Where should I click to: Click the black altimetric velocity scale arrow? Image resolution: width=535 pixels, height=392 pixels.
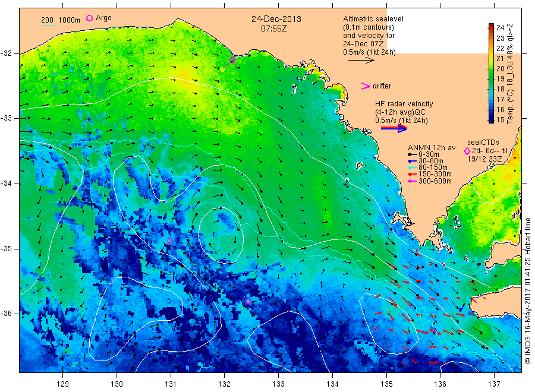(361, 61)
